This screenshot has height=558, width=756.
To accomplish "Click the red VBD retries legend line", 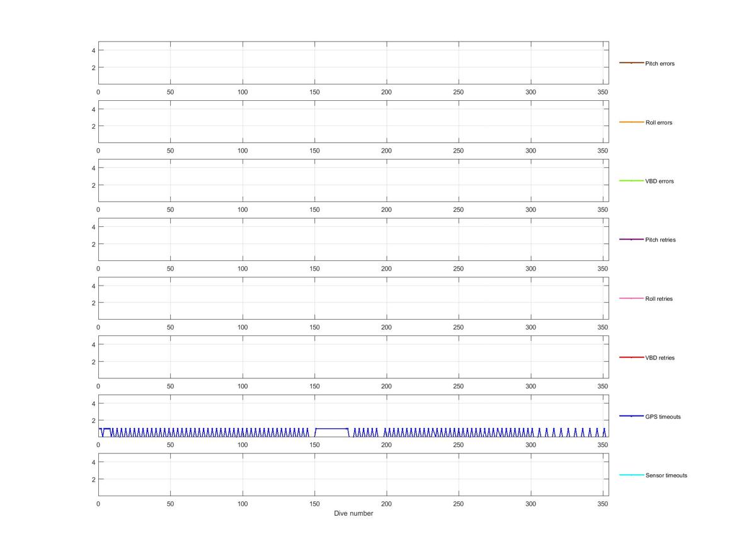I will 631,357.
